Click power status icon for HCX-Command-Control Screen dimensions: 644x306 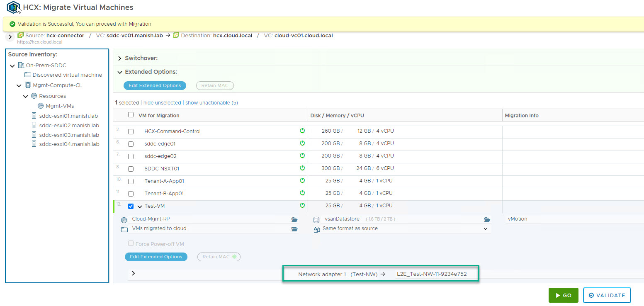click(302, 131)
